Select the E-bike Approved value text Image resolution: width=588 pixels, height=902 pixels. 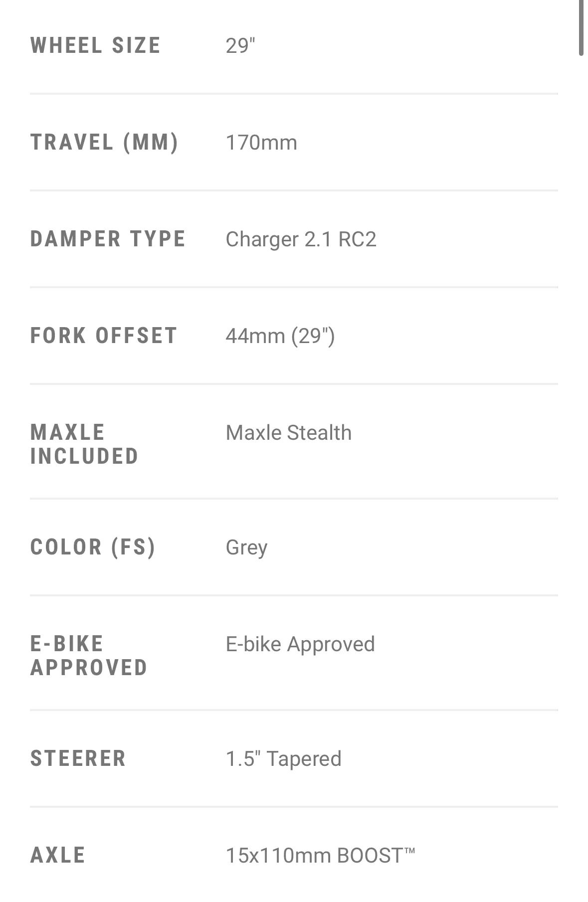pos(300,645)
